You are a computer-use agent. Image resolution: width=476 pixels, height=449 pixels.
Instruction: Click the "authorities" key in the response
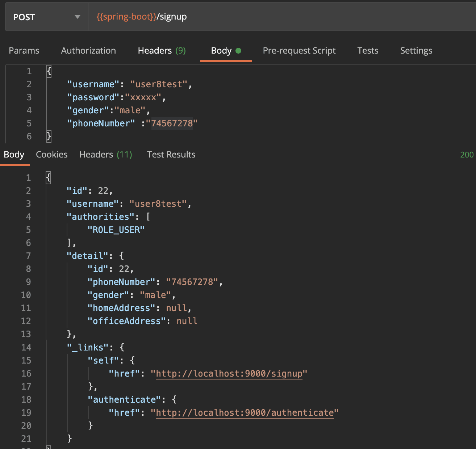[101, 217]
